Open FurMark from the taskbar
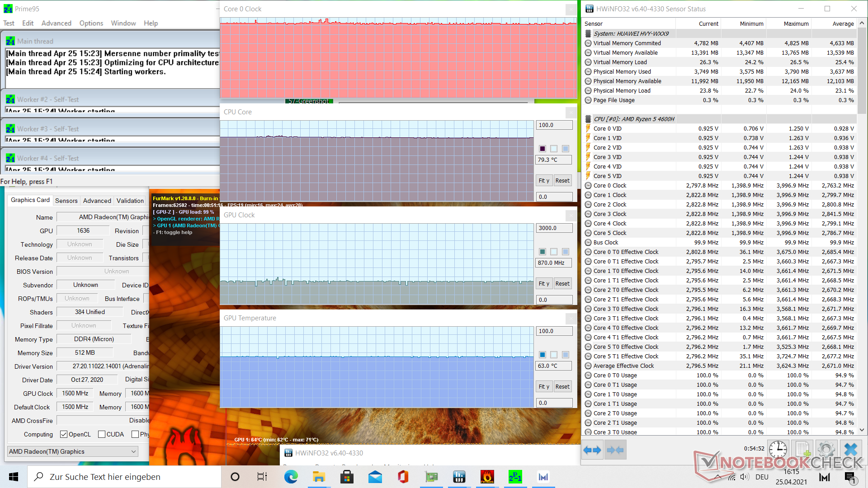 (x=487, y=477)
